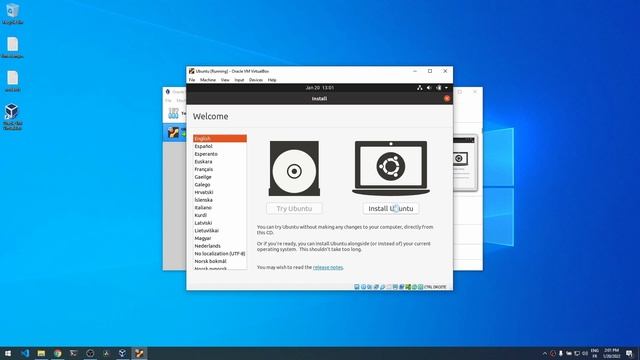Select Euskara in the language list

pos(220,162)
